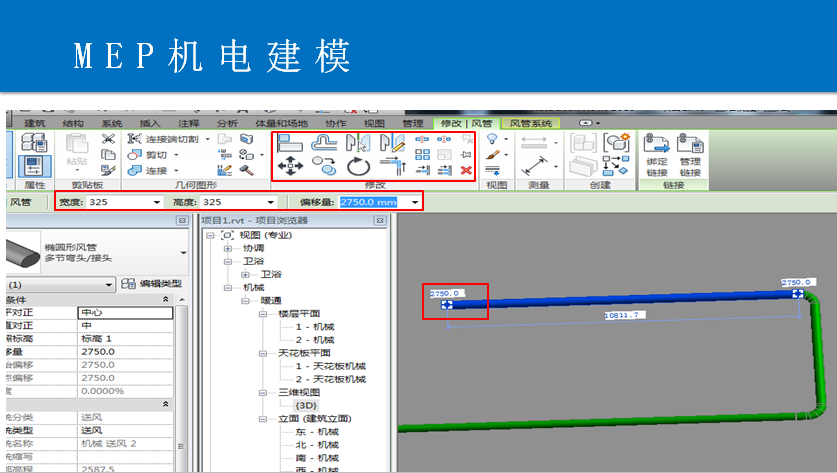Screen dimensions: 837x473
Task: Open the 高度 325 dropdown
Action: tap(271, 202)
